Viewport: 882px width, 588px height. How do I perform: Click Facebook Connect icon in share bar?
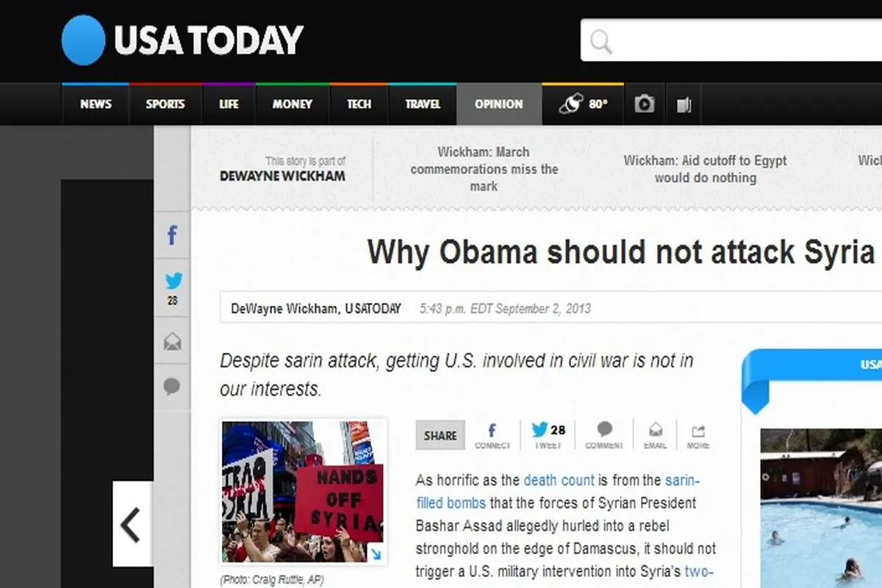(x=492, y=434)
